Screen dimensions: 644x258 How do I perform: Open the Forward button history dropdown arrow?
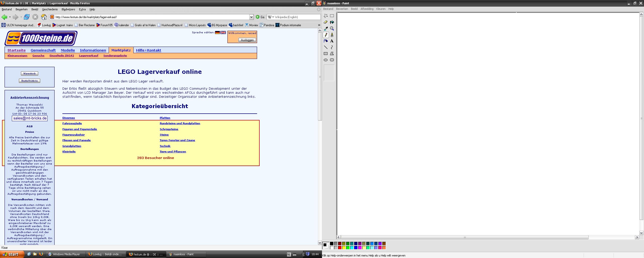[21, 17]
